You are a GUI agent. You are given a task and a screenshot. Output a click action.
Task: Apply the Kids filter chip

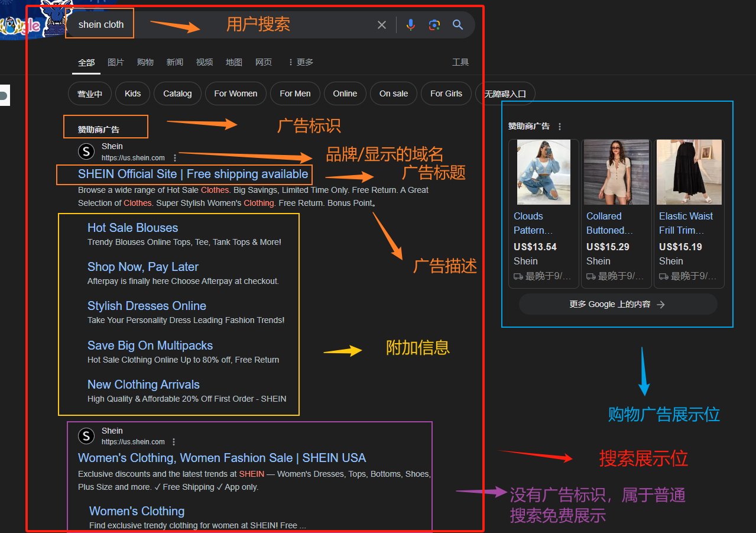click(x=133, y=93)
